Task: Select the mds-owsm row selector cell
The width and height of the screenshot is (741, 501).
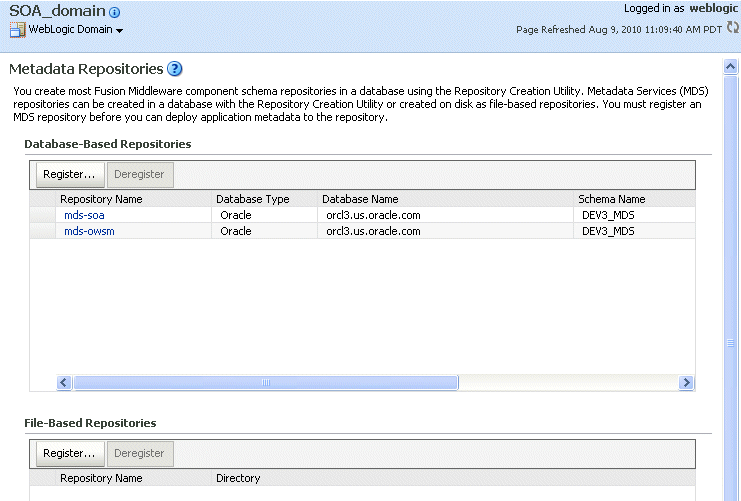Action: [x=43, y=231]
